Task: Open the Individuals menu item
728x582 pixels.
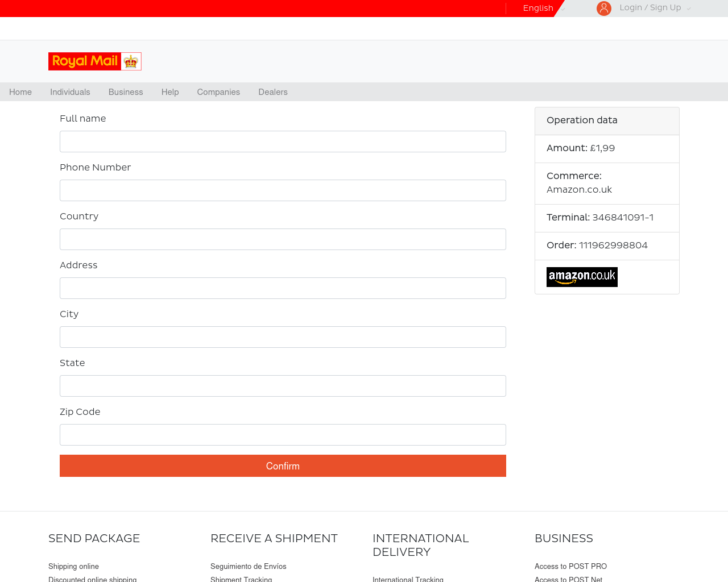Action: coord(70,92)
